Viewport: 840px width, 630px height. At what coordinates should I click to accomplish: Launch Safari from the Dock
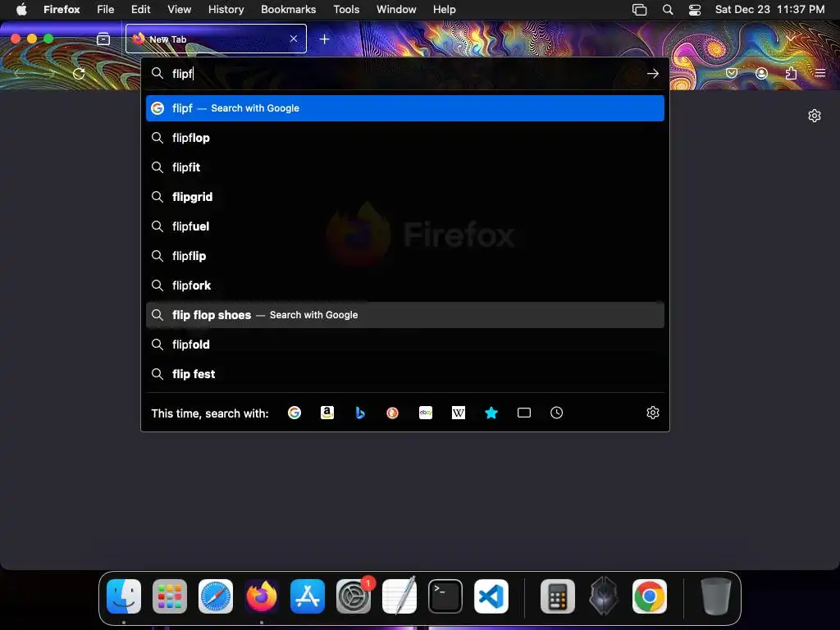click(216, 596)
